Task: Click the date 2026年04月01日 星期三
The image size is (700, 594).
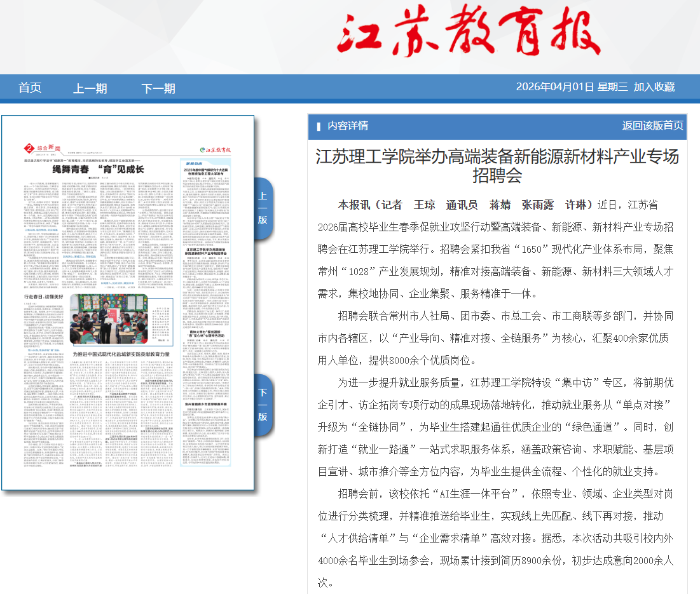Action: coord(572,87)
